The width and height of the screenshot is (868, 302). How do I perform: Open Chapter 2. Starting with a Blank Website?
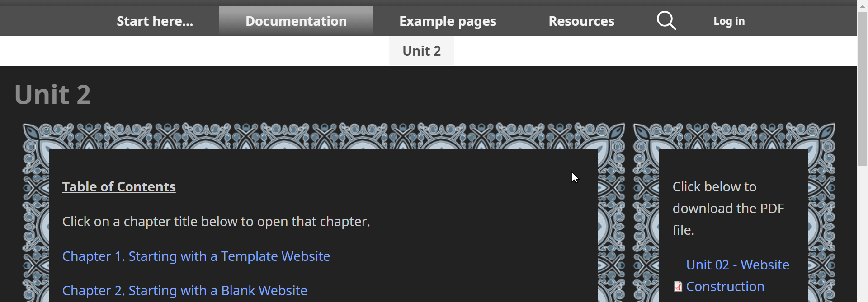tap(184, 290)
